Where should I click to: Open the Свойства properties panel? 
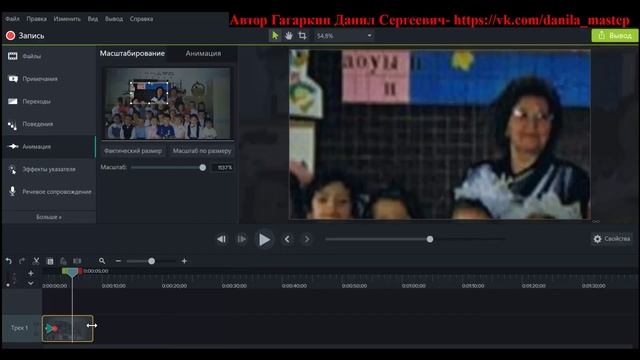click(612, 239)
